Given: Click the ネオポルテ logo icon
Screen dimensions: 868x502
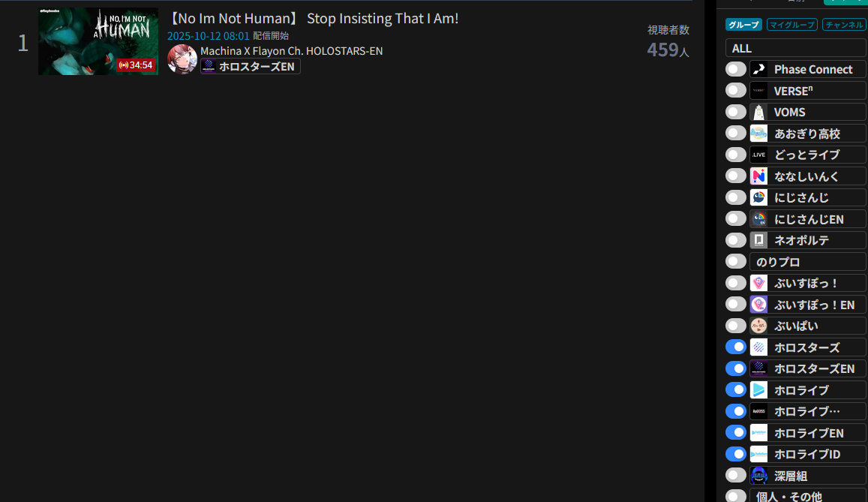Looking at the screenshot, I should (x=758, y=240).
